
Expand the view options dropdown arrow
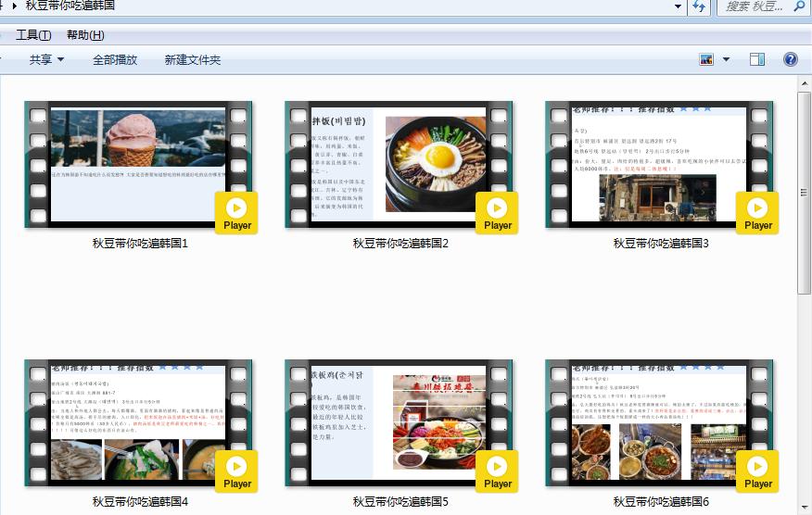[726, 59]
